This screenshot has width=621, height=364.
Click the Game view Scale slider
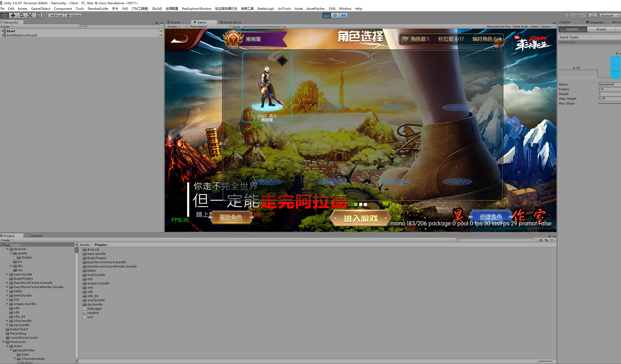tap(261, 27)
